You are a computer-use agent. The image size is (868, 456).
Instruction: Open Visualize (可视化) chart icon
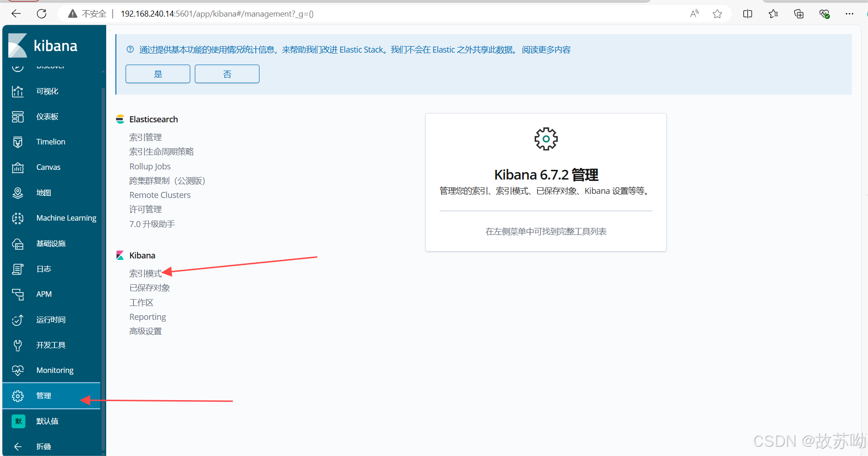coord(18,91)
